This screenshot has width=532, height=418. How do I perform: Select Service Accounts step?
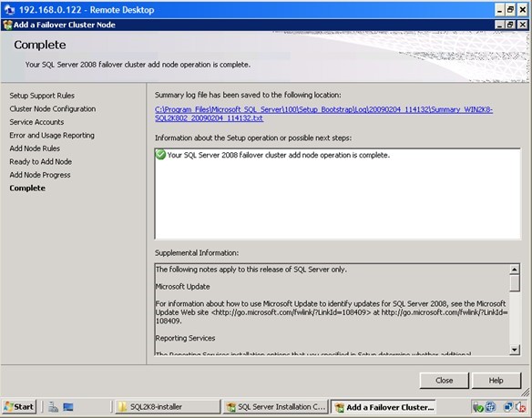coord(36,122)
